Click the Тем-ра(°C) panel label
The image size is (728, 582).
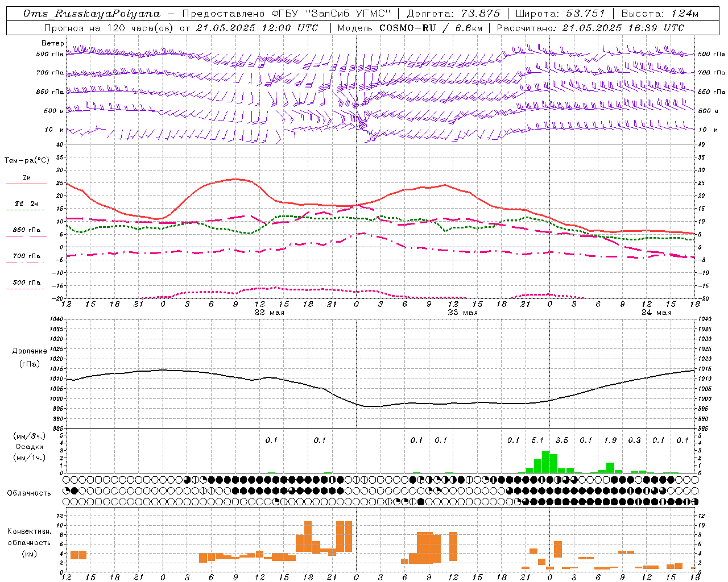coord(27,161)
